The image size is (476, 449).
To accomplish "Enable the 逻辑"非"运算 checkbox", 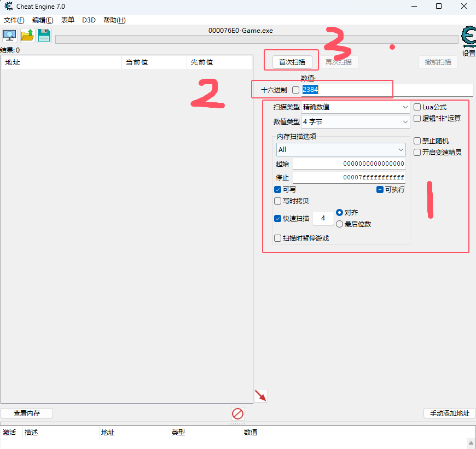I will click(417, 118).
